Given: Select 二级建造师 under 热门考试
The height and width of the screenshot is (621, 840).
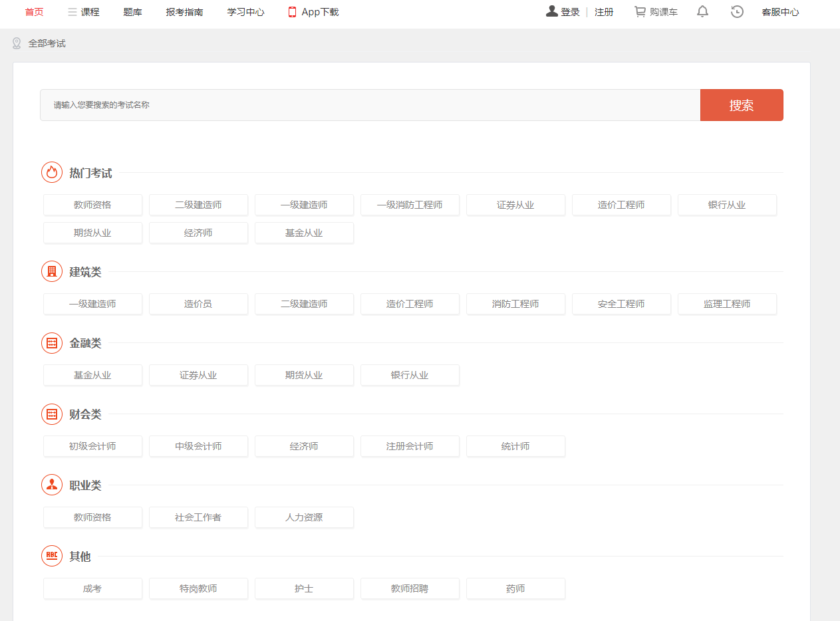Looking at the screenshot, I should (x=198, y=205).
